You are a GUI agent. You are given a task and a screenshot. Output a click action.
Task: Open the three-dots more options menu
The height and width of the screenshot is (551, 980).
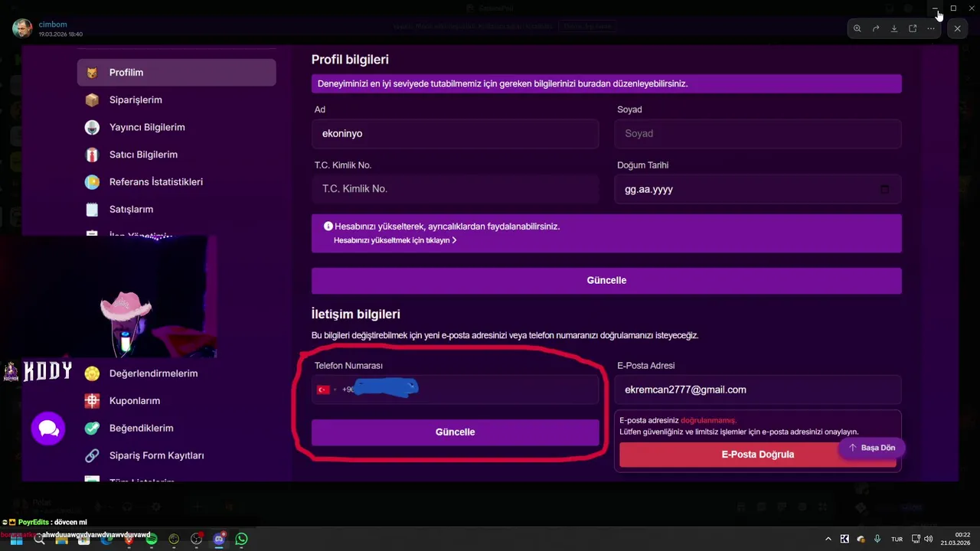(931, 28)
